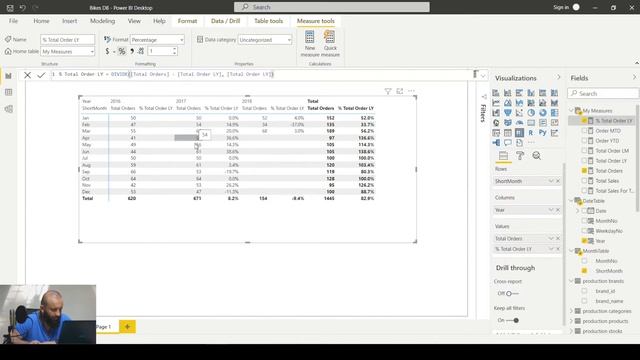Apply percentage format symbol

[122, 51]
